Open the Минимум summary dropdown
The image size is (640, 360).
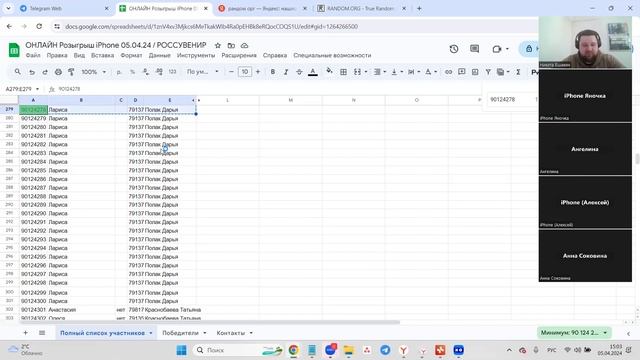tap(574, 333)
